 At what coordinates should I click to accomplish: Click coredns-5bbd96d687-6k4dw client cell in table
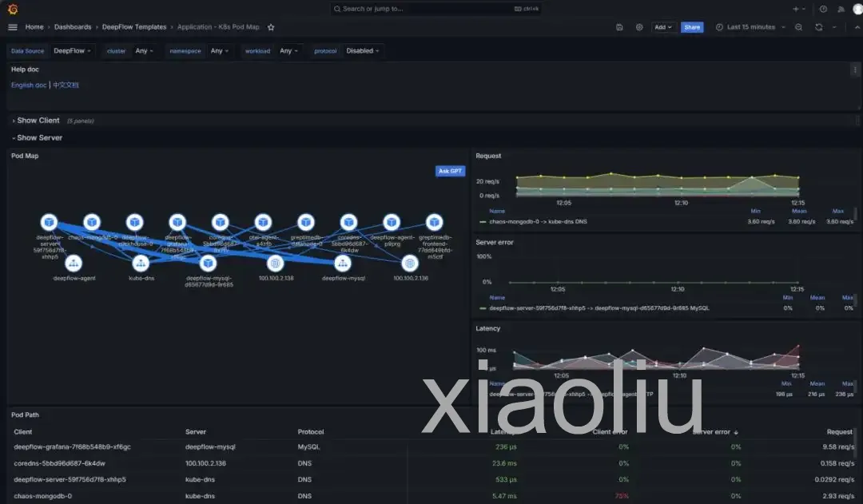59,463
